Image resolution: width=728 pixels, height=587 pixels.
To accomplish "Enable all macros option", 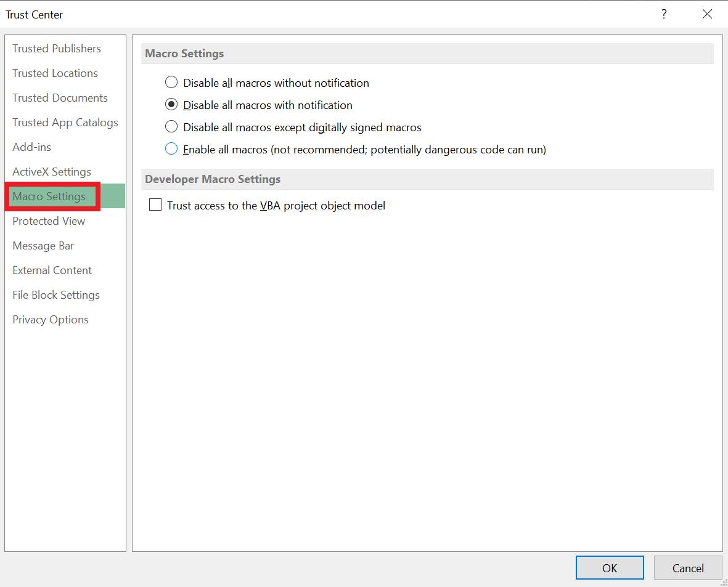I will click(x=171, y=149).
